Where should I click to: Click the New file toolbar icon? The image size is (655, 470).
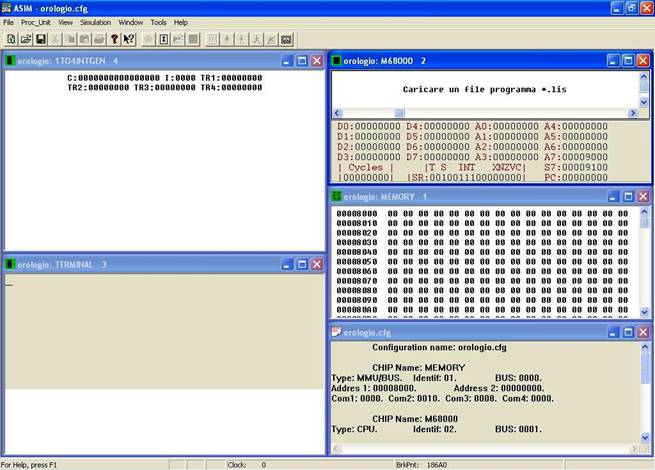point(11,39)
